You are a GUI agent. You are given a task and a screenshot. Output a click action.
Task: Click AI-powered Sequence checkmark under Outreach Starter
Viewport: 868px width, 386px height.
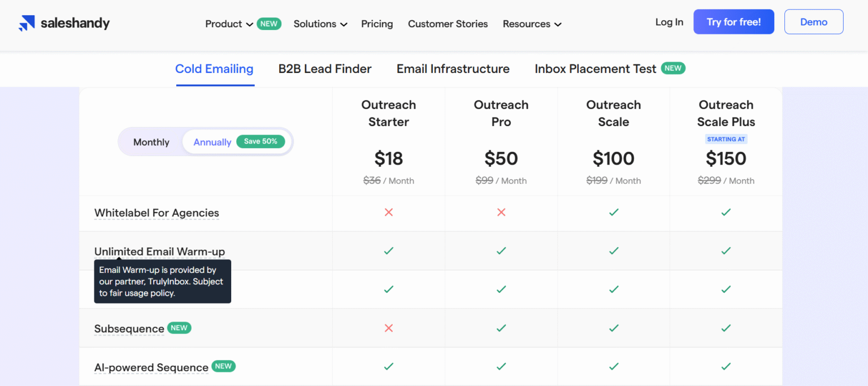pos(388,367)
